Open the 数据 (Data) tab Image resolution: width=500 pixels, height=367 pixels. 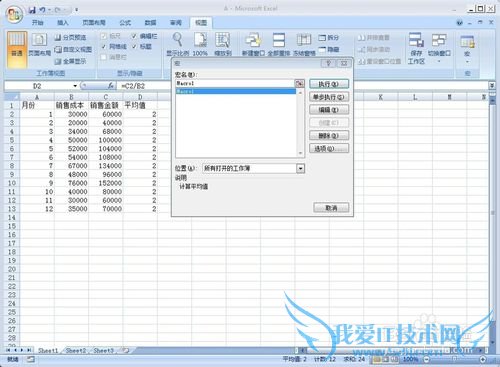(x=150, y=23)
